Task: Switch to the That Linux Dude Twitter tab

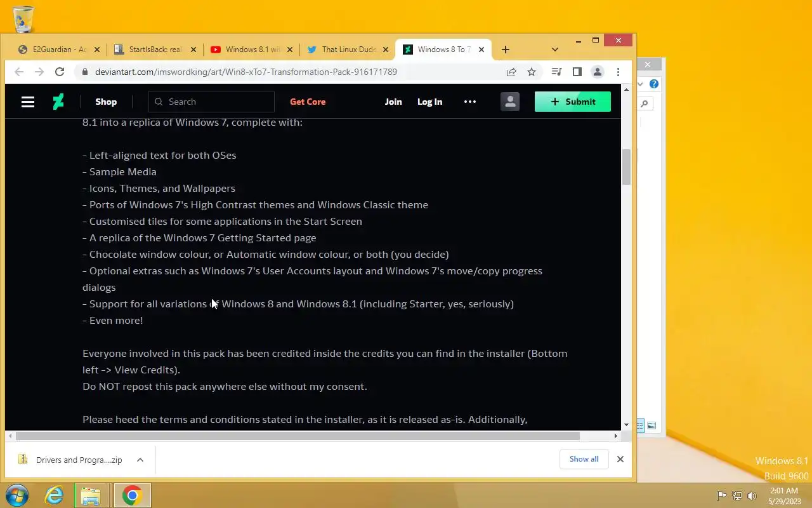Action: (x=348, y=50)
